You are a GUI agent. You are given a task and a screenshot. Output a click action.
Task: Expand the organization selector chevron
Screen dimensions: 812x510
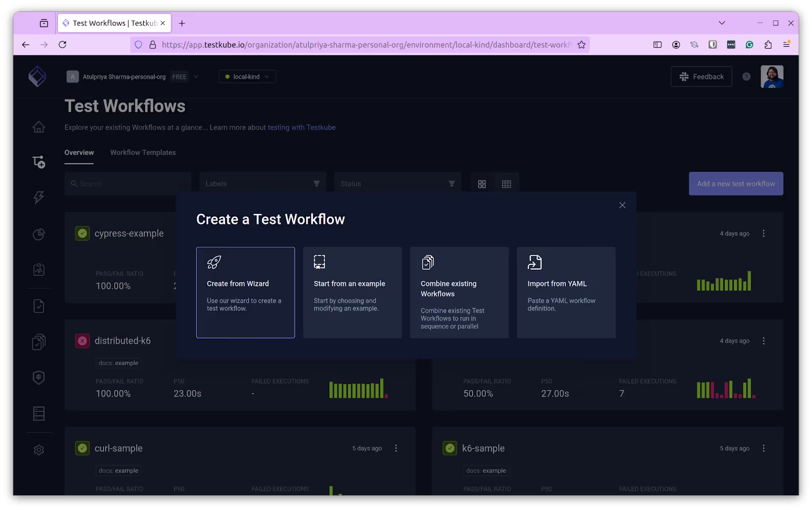click(196, 77)
